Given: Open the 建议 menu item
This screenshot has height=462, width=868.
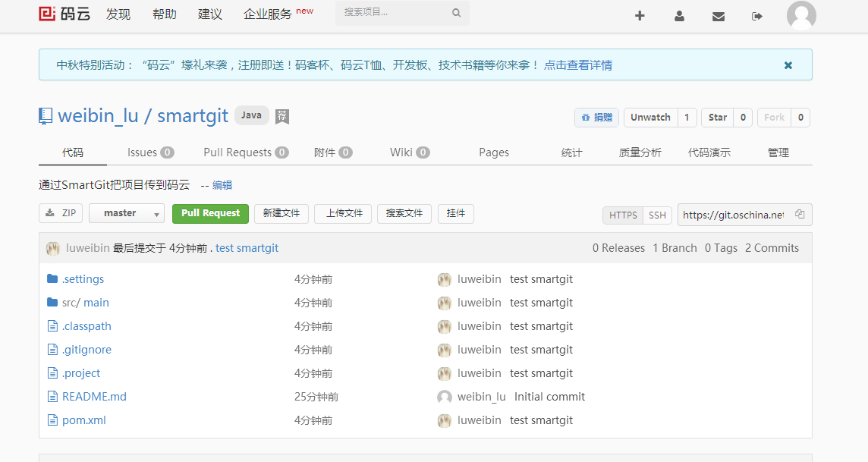Looking at the screenshot, I should pyautogui.click(x=210, y=14).
